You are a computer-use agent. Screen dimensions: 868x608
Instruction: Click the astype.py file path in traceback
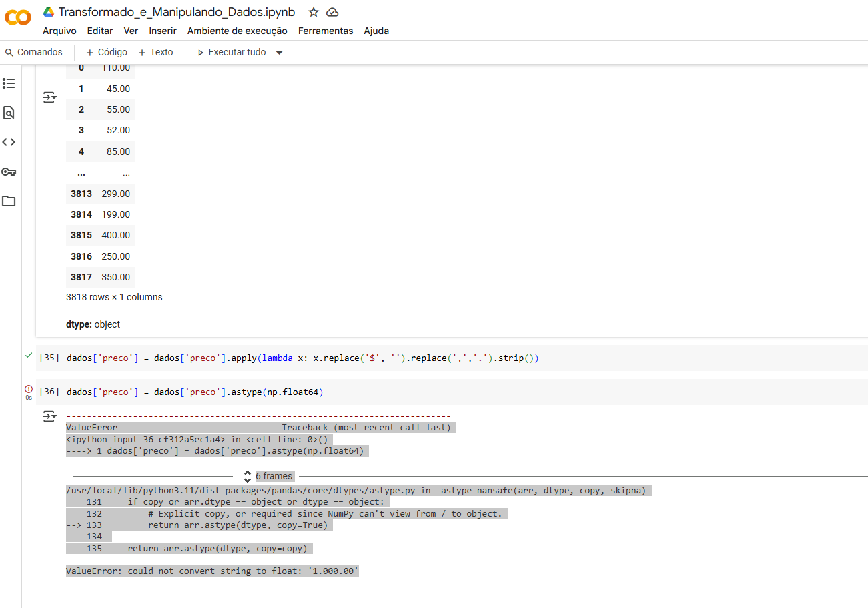[x=241, y=490]
